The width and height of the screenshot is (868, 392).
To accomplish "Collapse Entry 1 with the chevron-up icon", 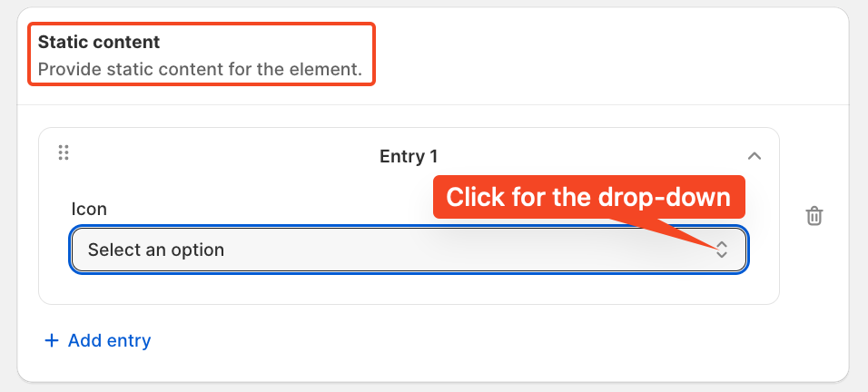I will 754,156.
